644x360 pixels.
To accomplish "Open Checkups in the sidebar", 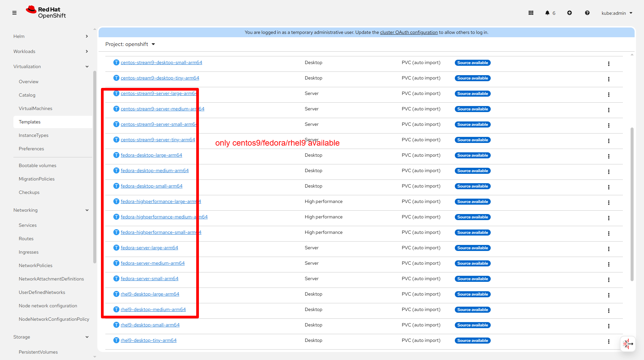I will point(29,192).
